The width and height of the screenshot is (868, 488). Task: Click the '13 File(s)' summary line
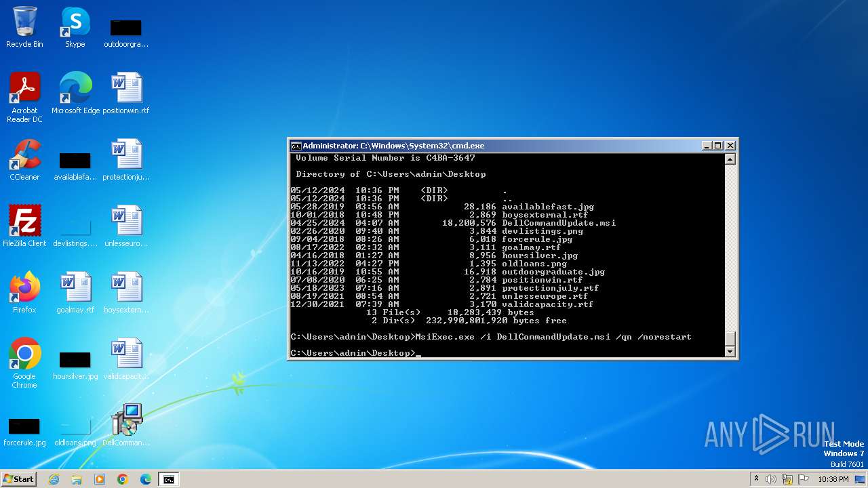(450, 312)
